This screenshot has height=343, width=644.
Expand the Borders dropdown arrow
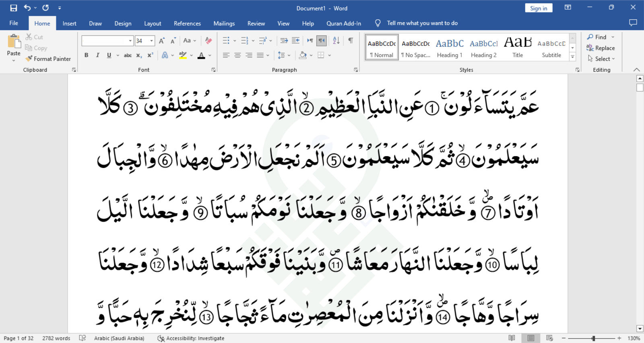(x=330, y=55)
